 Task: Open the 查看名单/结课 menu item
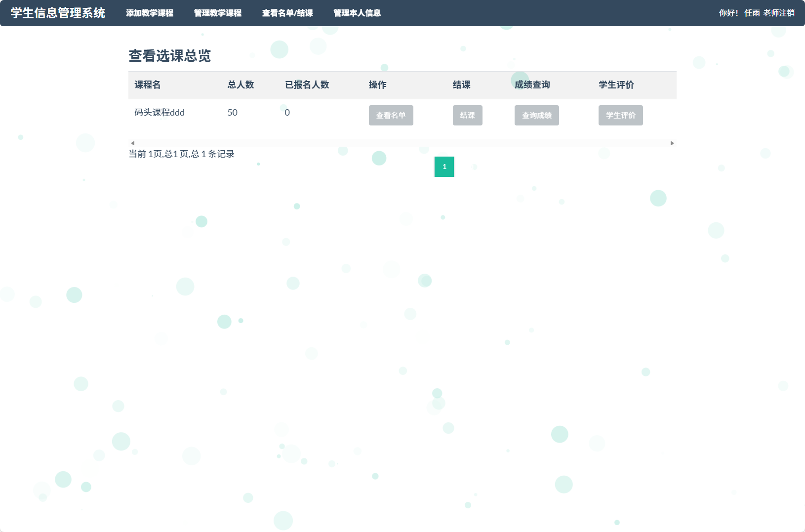[x=288, y=13]
